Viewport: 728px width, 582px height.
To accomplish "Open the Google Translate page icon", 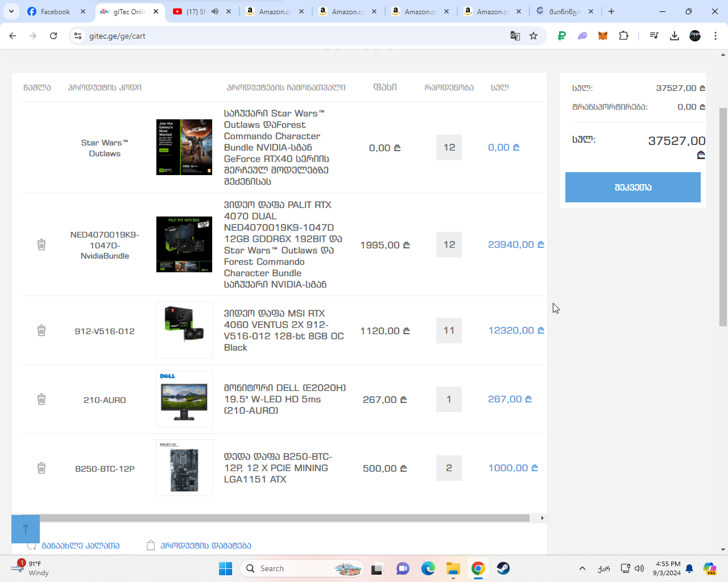I will tap(515, 36).
